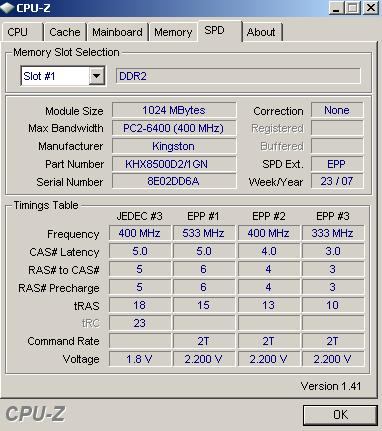Click the Week/Year value 23 / 07
The image size is (382, 431).
337,181
